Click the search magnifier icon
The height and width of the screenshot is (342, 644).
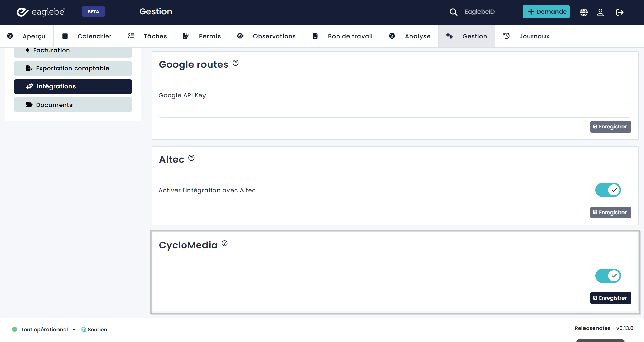pos(454,12)
